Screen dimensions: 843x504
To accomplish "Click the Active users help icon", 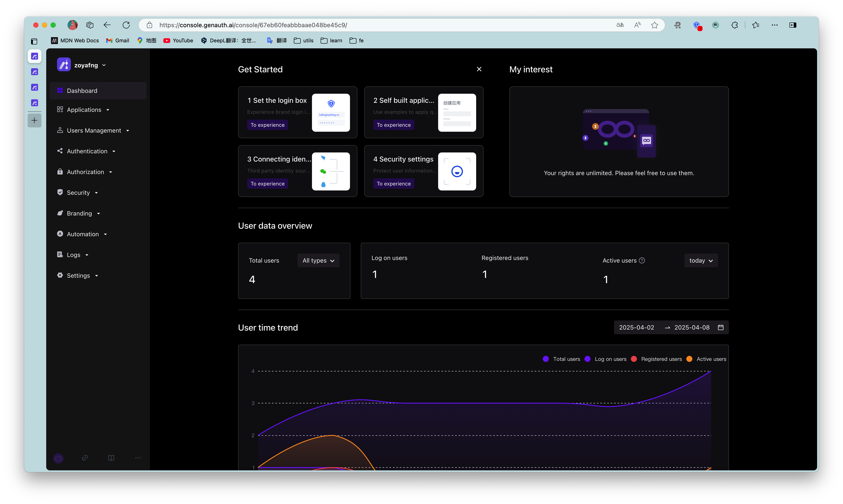I will click(642, 260).
